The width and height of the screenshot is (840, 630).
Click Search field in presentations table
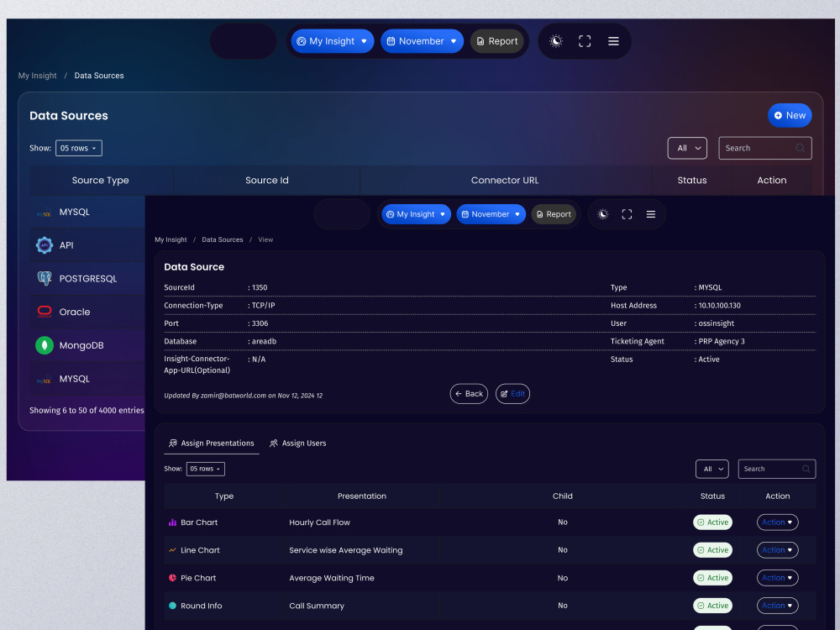777,469
